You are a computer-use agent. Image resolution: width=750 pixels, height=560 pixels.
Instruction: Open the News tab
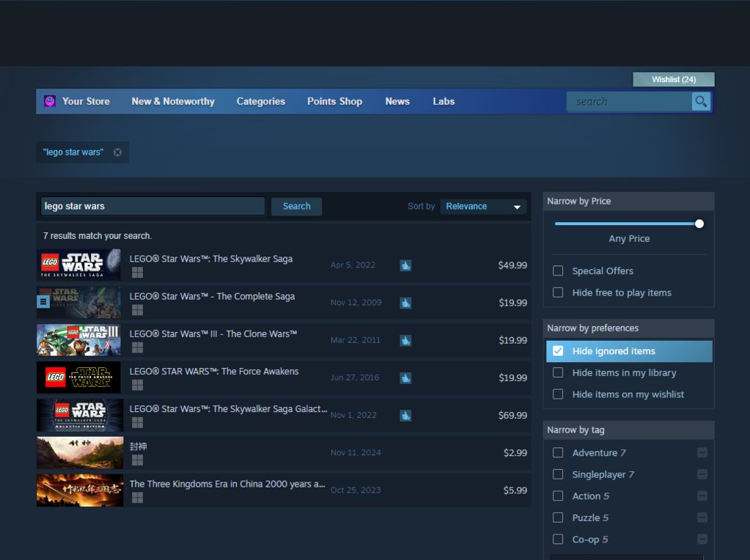(x=397, y=101)
